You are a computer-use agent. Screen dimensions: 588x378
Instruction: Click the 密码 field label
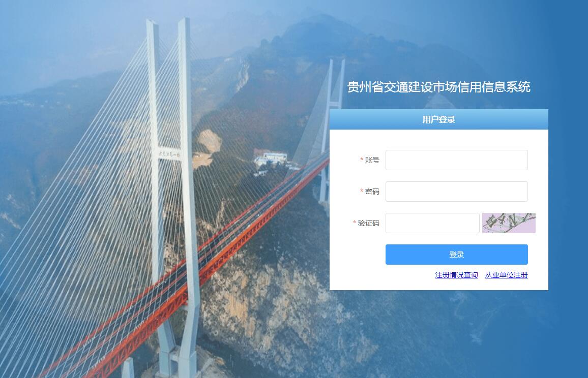point(372,192)
